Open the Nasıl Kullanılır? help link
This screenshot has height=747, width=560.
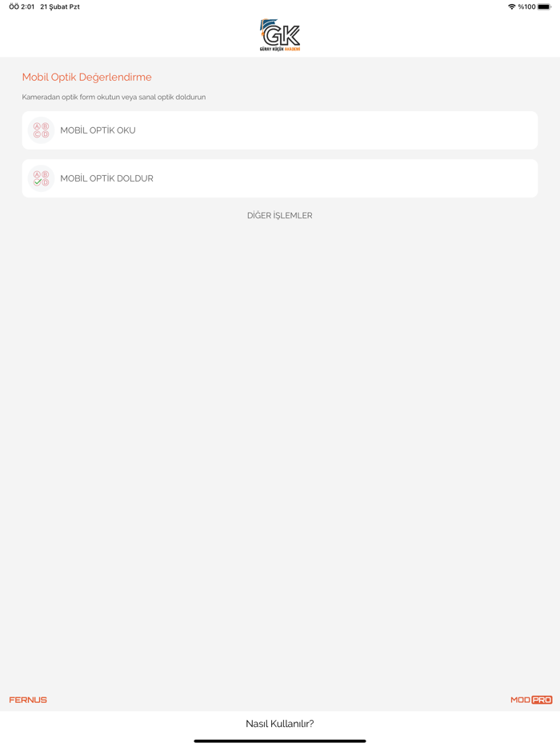tap(280, 723)
